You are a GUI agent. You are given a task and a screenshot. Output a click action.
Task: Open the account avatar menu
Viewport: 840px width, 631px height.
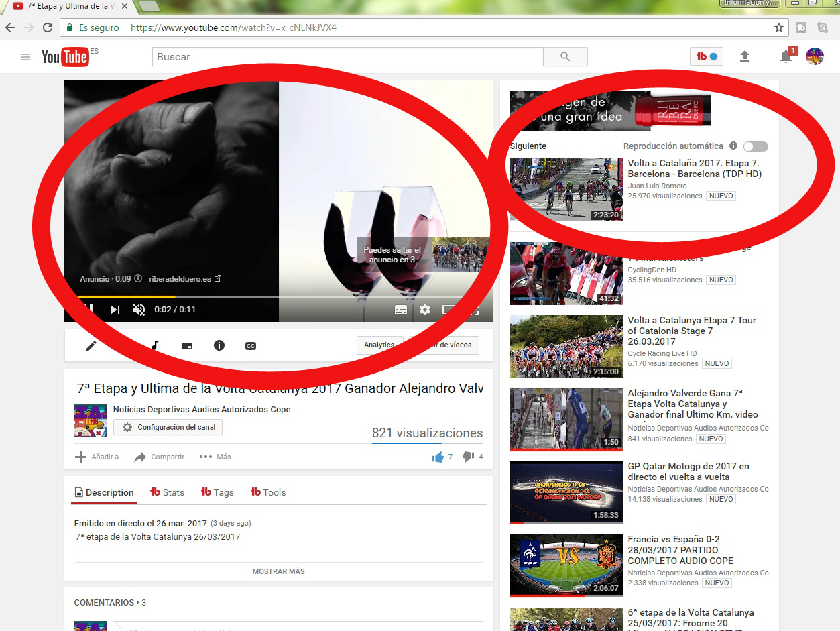815,57
